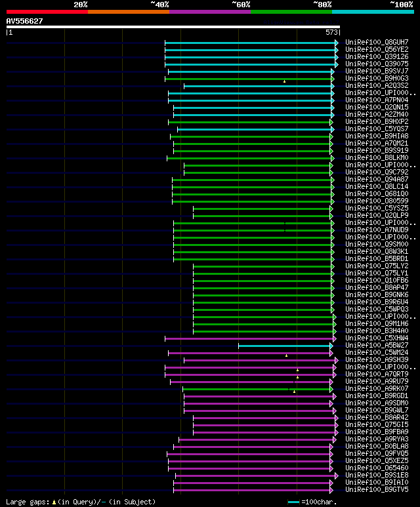The width and height of the screenshot is (420, 507).
Task: Open hit UniRef100_B9SVJ7
Action: (377, 71)
